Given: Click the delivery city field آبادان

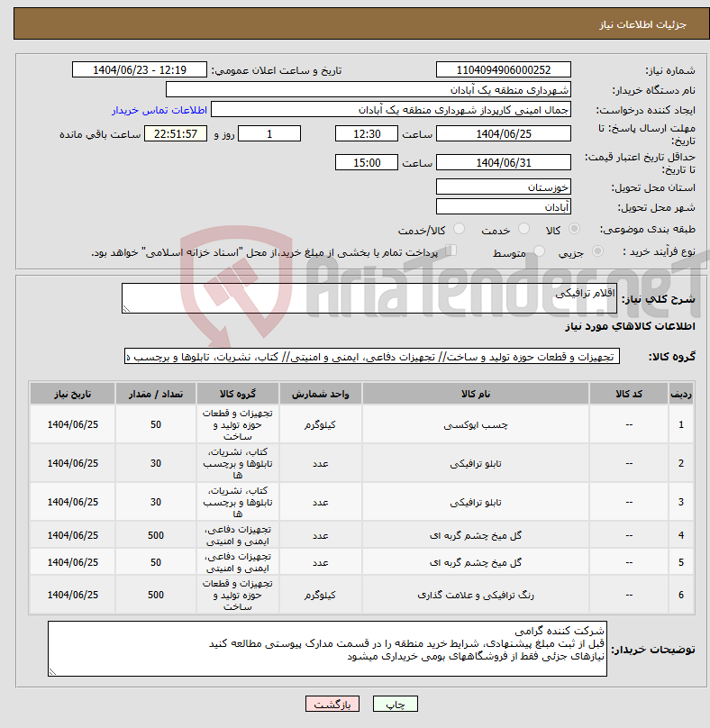Looking at the screenshot, I should point(504,207).
